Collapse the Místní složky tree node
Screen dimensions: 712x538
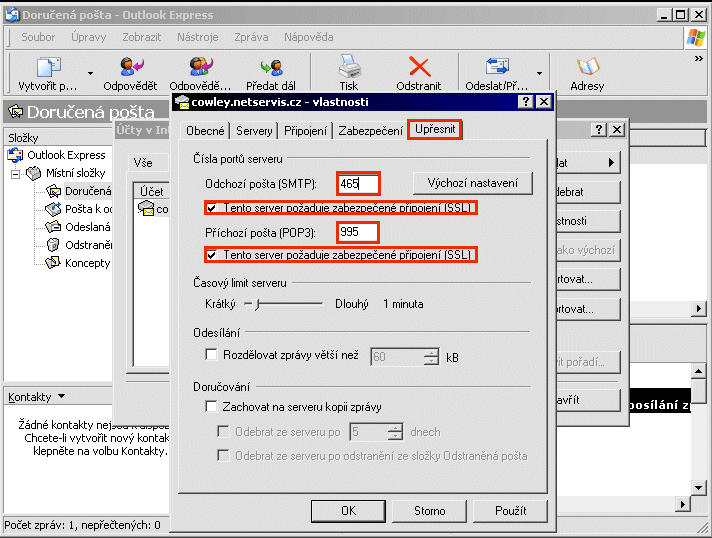pos(15,174)
